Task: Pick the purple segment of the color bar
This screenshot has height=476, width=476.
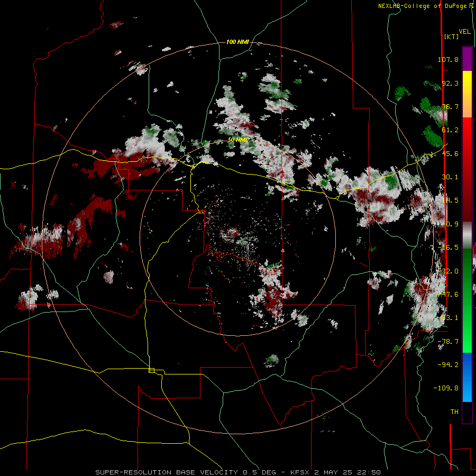Action: coord(467,59)
